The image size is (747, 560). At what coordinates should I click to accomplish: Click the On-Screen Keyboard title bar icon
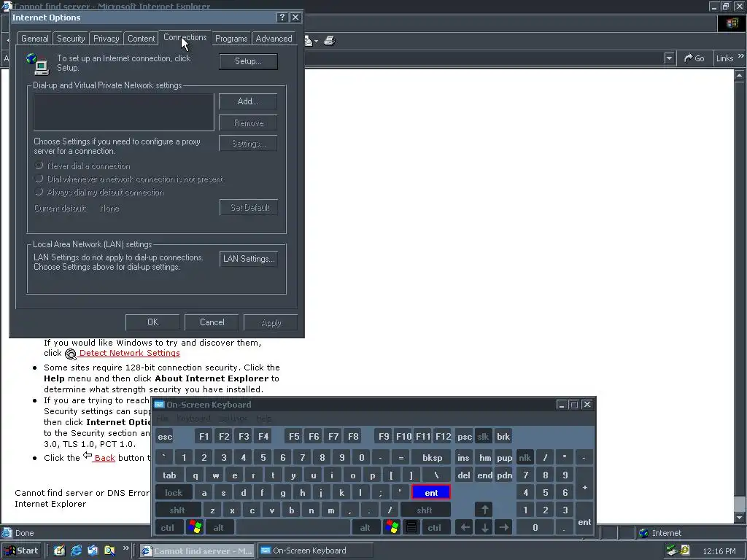[x=159, y=404]
